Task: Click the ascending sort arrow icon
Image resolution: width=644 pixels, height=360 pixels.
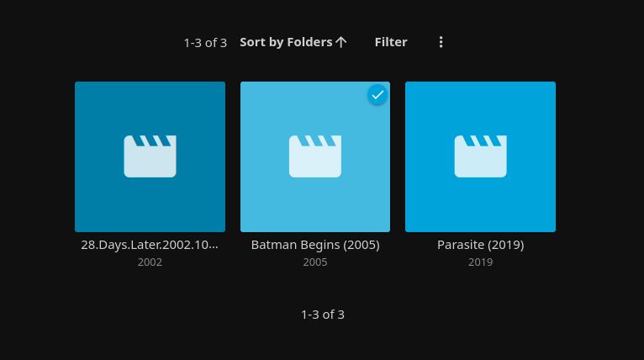Action: click(341, 42)
